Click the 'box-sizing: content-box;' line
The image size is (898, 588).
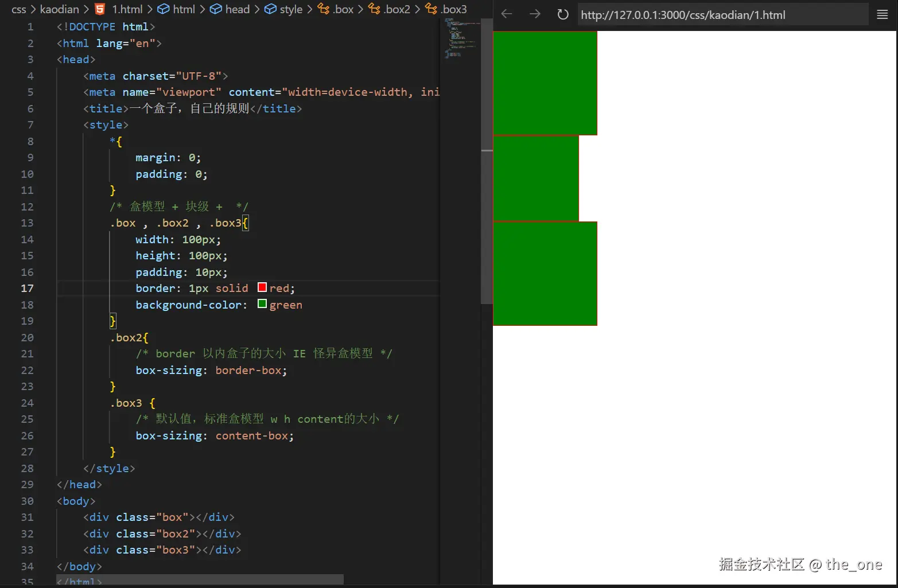(215, 435)
